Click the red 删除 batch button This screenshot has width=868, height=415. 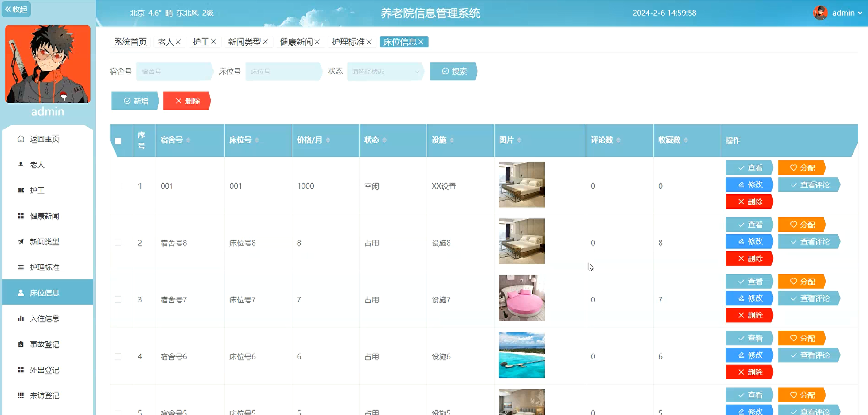tap(187, 101)
